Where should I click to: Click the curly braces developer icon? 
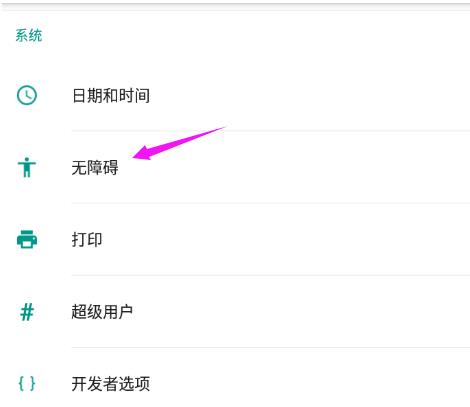[27, 383]
